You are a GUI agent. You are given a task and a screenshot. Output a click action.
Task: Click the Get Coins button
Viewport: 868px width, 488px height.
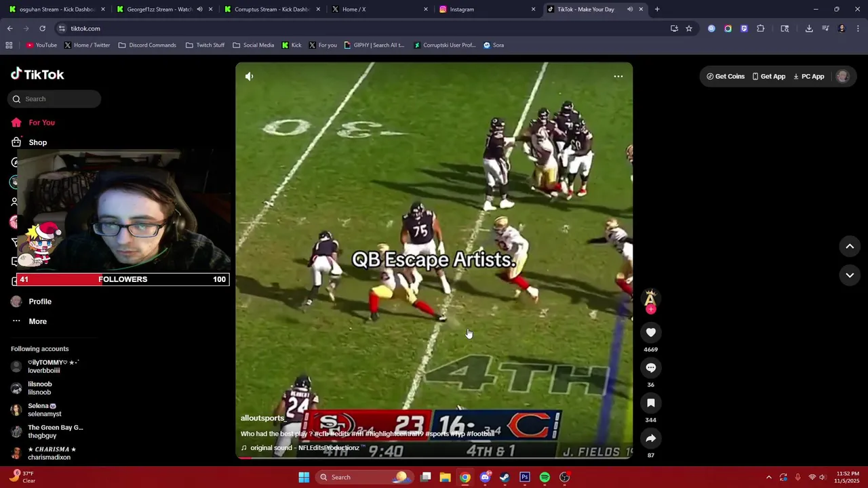(x=726, y=77)
